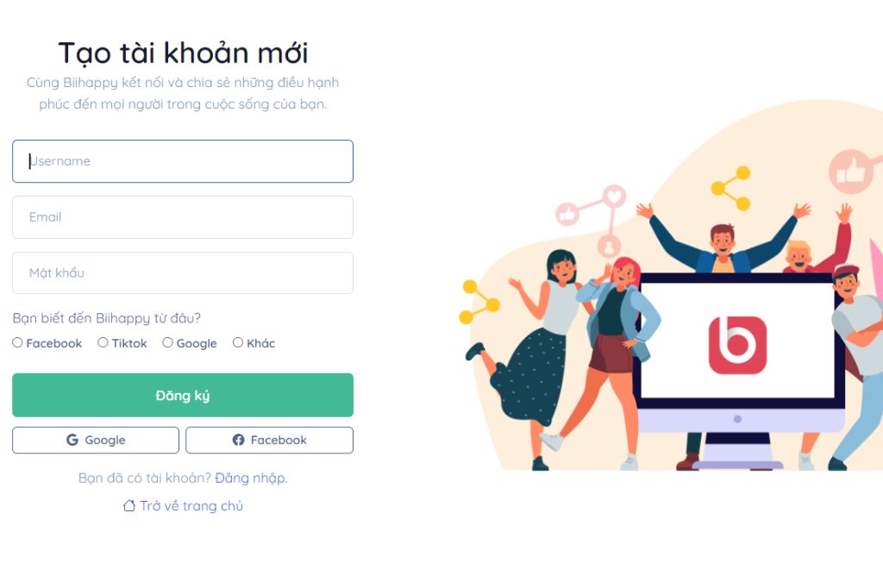Viewport: 883px width, 588px height.
Task: Select the Facebook radio option
Action: 17,342
